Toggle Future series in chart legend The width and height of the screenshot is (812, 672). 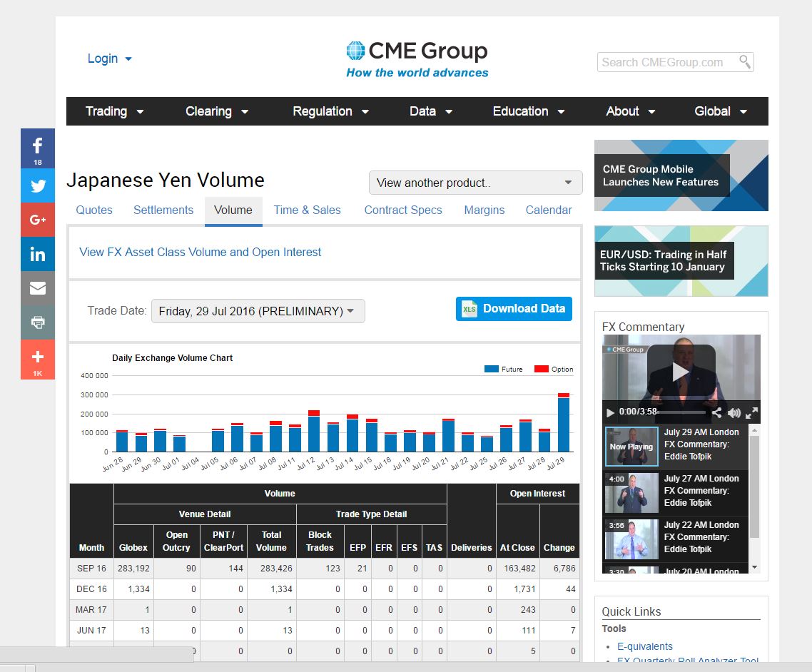[x=503, y=369]
